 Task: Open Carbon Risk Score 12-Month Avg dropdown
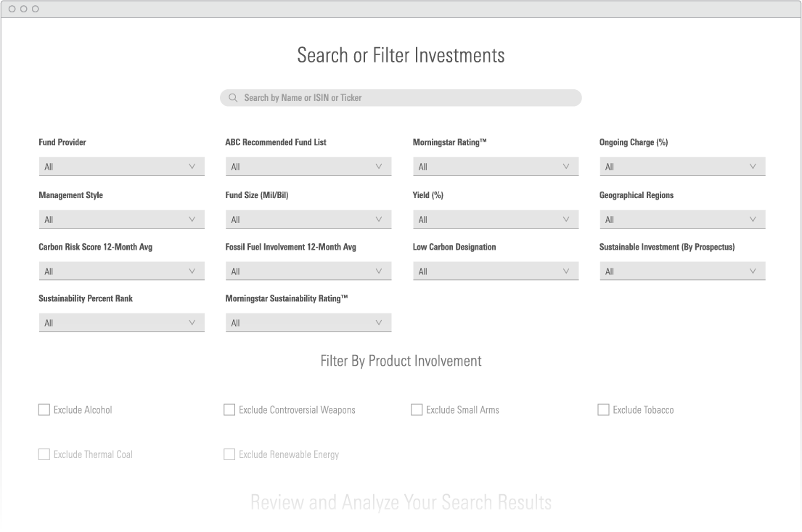click(121, 271)
